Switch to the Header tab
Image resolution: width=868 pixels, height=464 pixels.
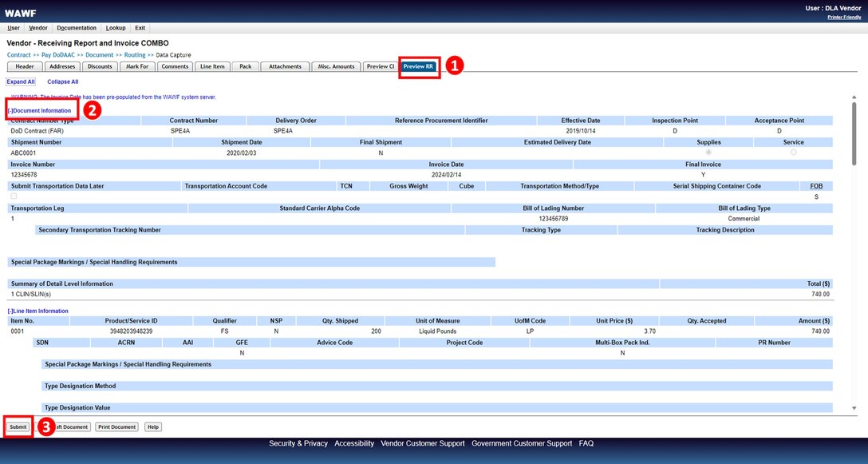tap(25, 66)
